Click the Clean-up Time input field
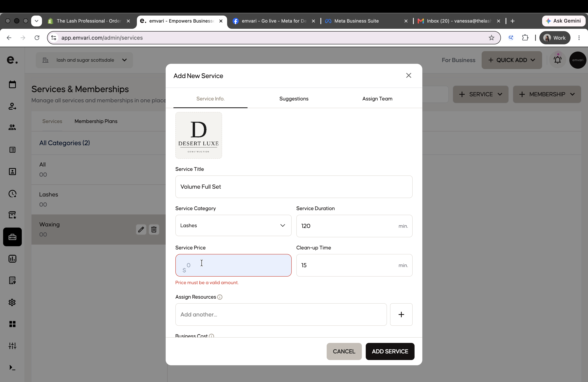Screen dimensions: 588x382 [x=354, y=265]
